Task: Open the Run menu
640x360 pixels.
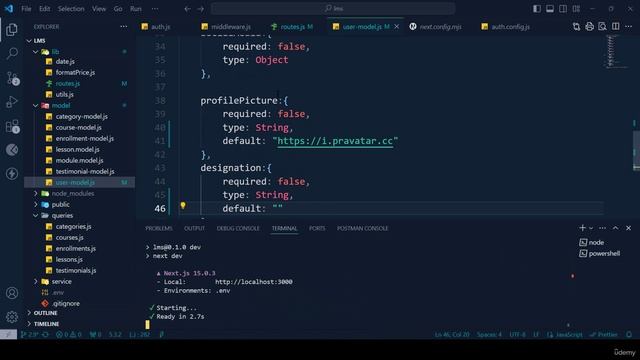Action: coord(136,9)
